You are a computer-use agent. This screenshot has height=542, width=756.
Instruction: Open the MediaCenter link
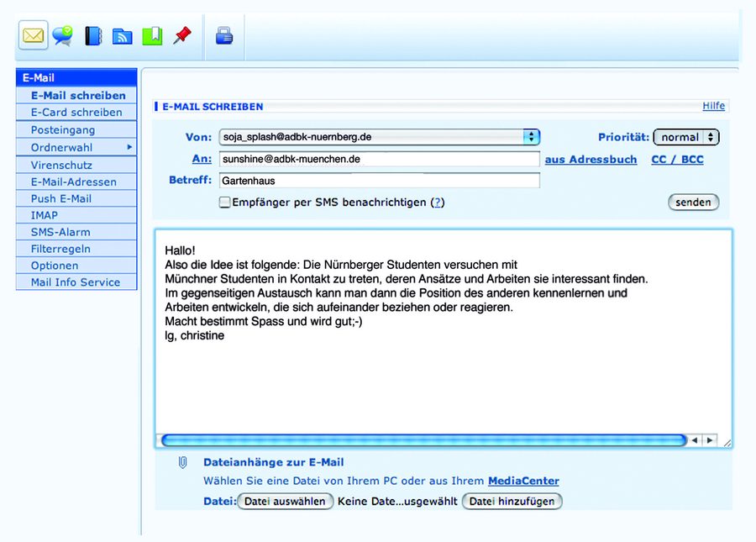click(x=523, y=481)
